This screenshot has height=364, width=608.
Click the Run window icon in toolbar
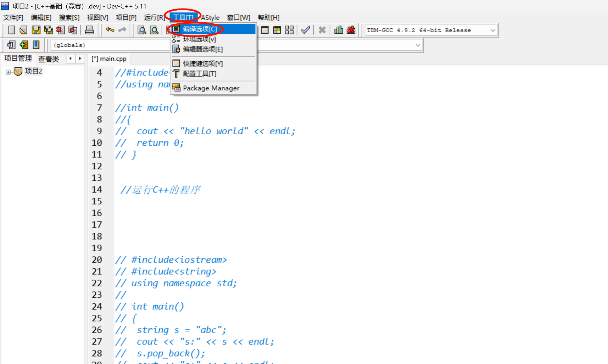[x=265, y=30]
